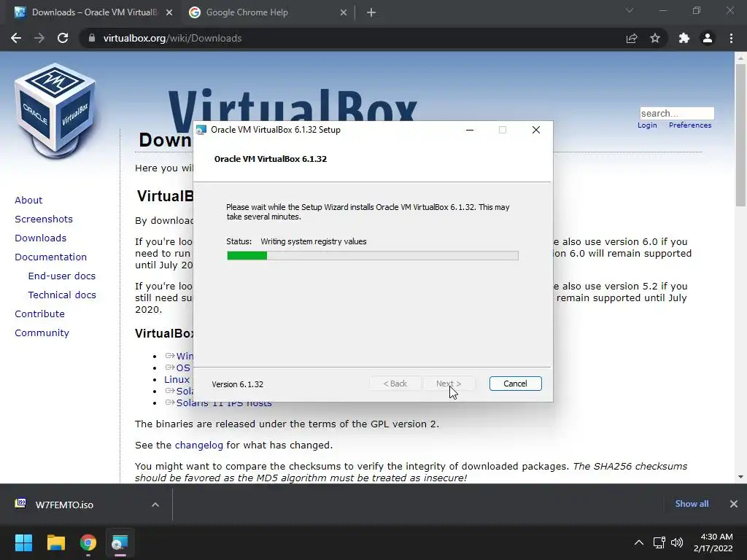Click the browser forward arrow
Screen dimensions: 747x560
(x=39, y=38)
